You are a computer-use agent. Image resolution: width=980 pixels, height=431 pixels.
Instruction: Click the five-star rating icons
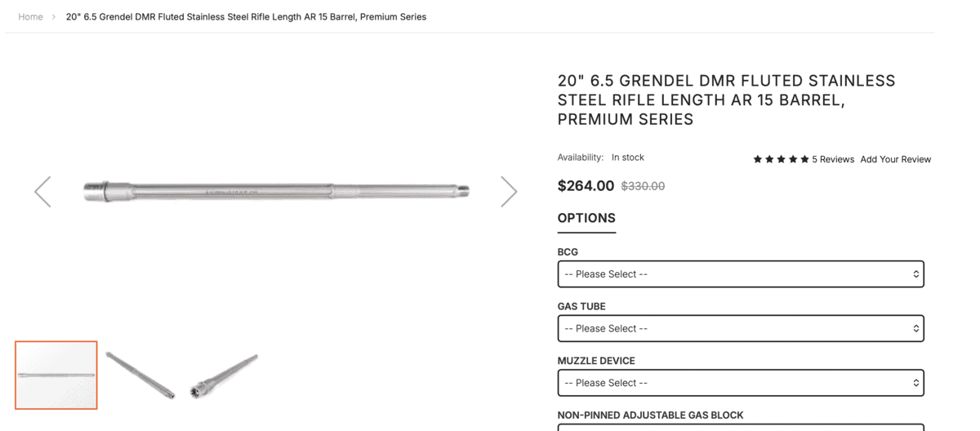781,159
